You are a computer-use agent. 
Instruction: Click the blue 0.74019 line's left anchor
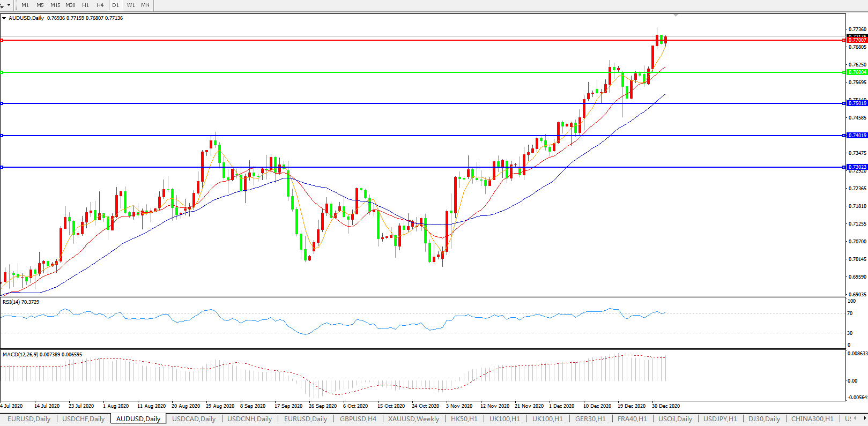2,136
